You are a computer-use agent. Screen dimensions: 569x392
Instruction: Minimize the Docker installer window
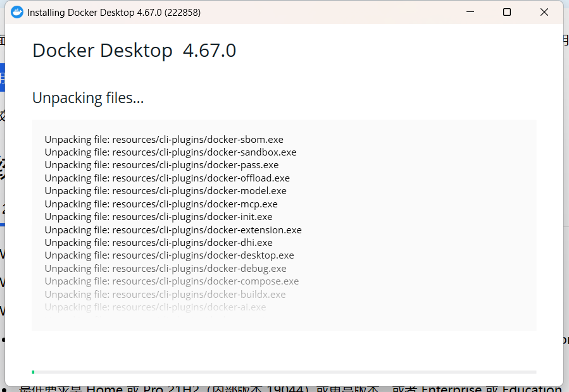[470, 12]
